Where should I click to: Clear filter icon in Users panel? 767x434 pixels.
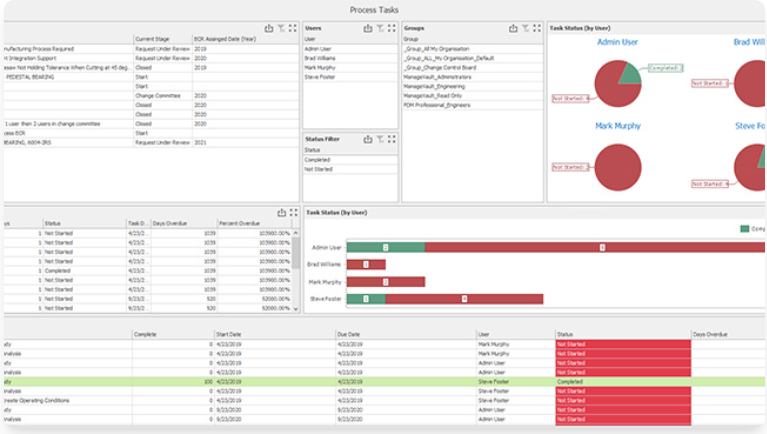[x=380, y=28]
